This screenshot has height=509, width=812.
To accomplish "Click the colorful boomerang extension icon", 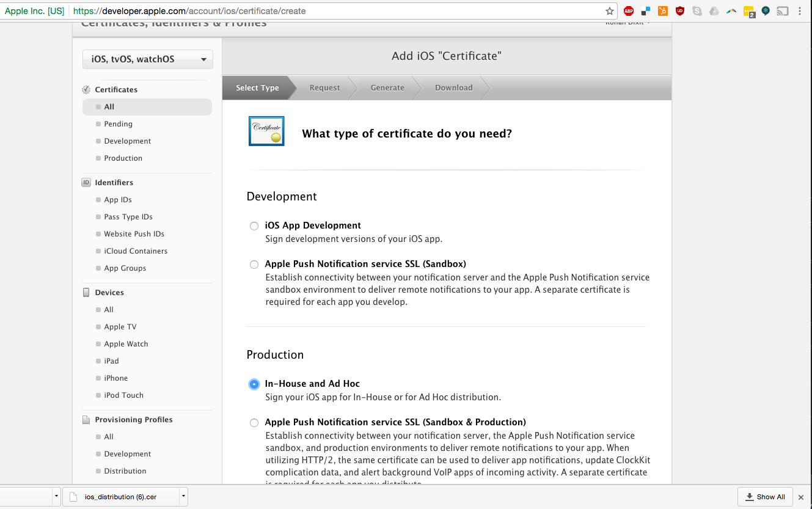I will tap(731, 11).
